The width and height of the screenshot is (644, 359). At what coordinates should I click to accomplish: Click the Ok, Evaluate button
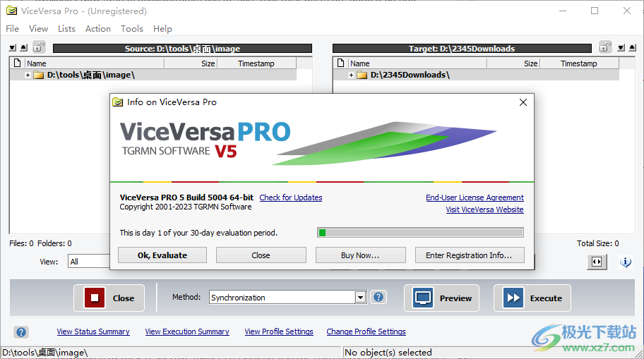tap(162, 255)
